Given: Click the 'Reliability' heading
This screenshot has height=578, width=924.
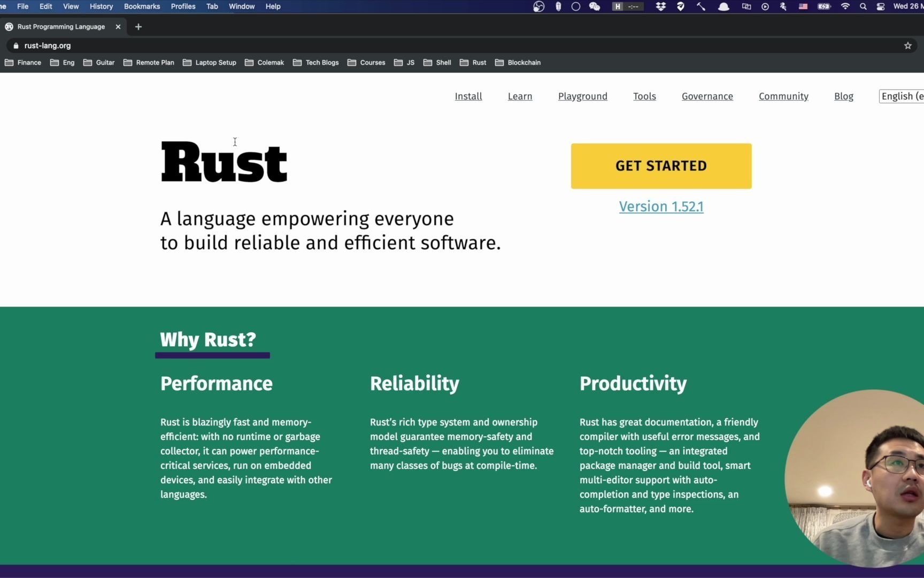Looking at the screenshot, I should [414, 383].
